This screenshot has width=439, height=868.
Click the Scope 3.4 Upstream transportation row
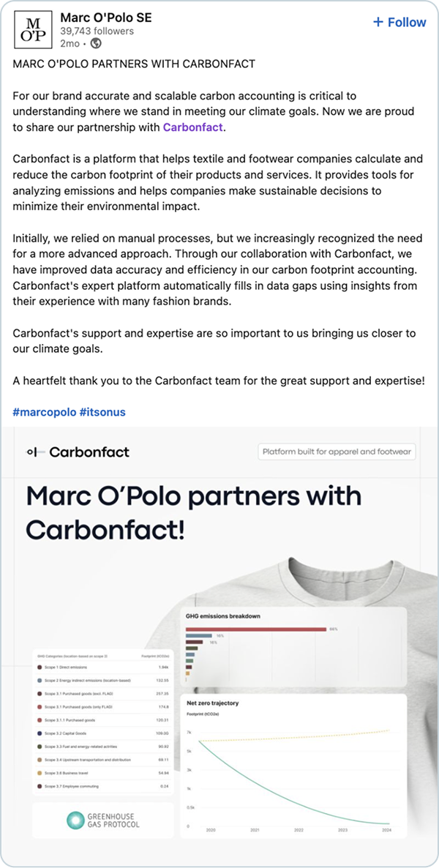[102, 759]
